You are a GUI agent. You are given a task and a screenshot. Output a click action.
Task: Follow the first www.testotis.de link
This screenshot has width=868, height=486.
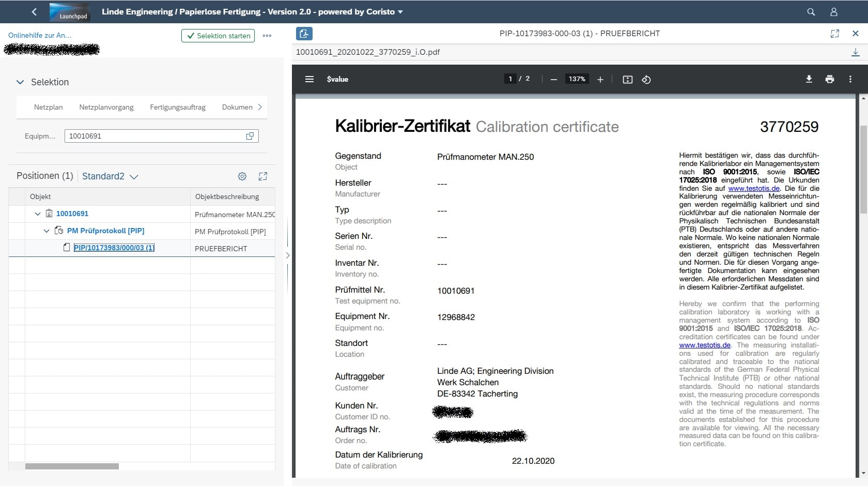[754, 188]
